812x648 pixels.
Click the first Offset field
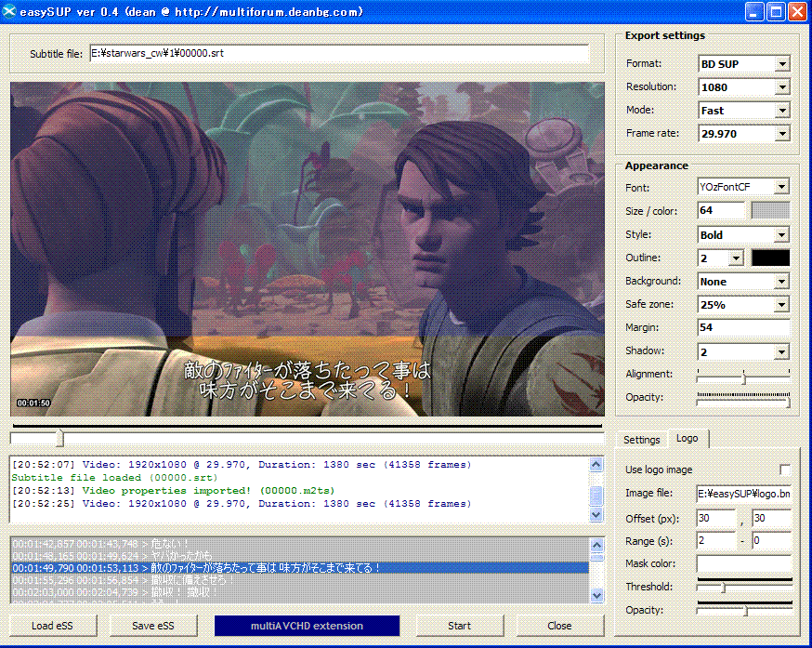pos(716,518)
